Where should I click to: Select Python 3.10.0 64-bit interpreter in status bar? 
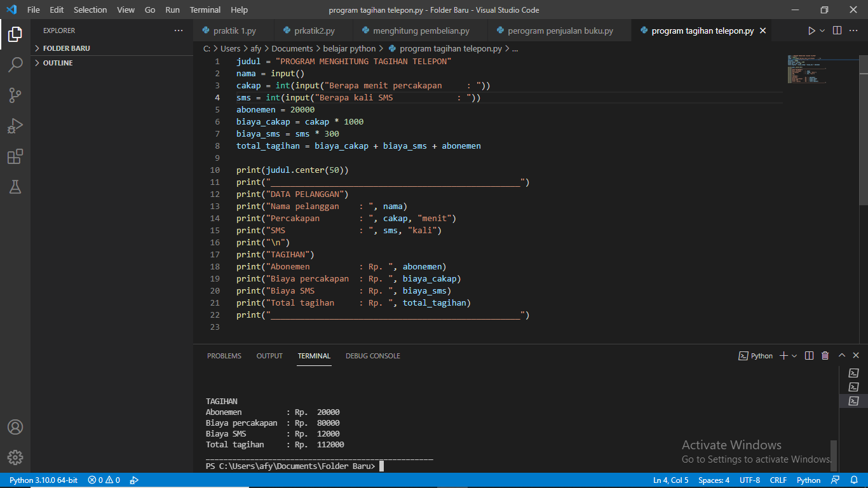coord(43,480)
